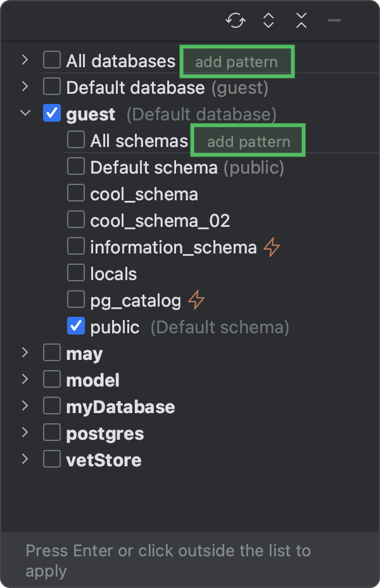
Task: Click the expand all icon
Action: [x=268, y=21]
